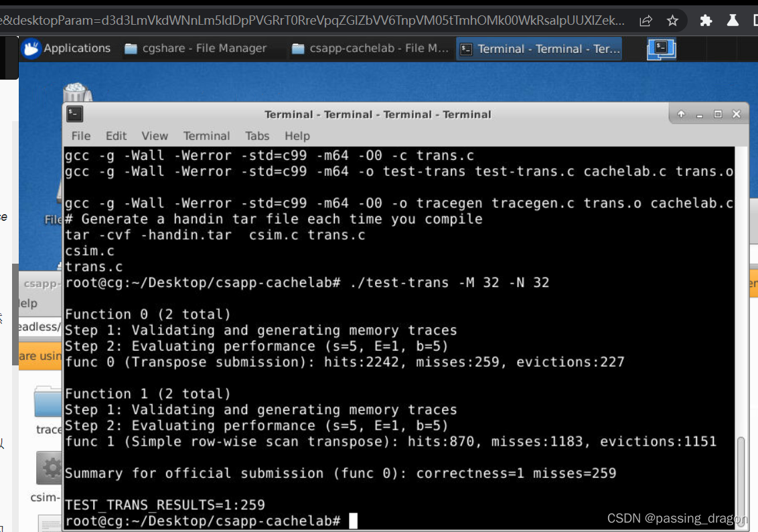Image resolution: width=758 pixels, height=532 pixels.
Task: Open the Edit menu in Terminal
Action: [116, 136]
